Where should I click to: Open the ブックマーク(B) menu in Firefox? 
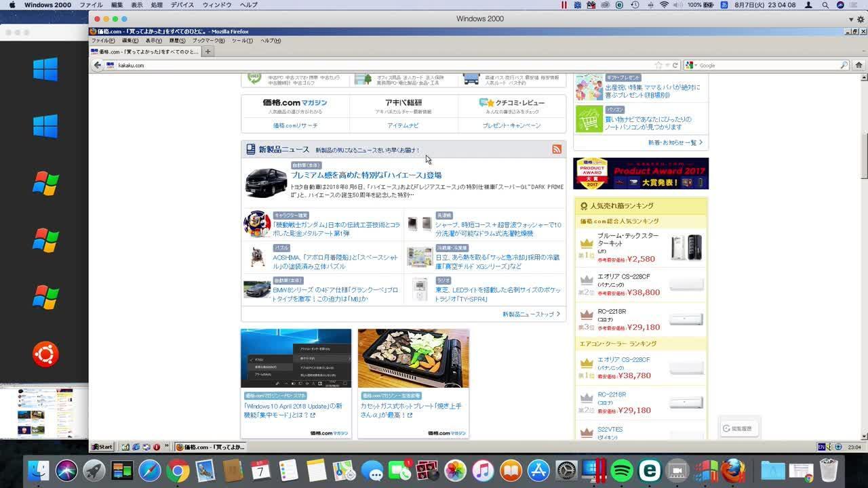click(x=208, y=41)
